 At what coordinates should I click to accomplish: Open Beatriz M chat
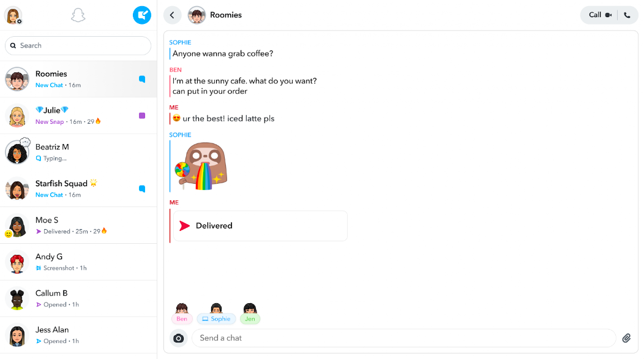78,152
